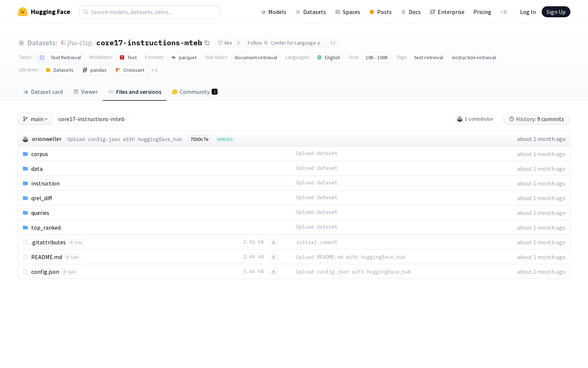
Task: Expand the additional navigation menu icon
Action: click(x=503, y=12)
